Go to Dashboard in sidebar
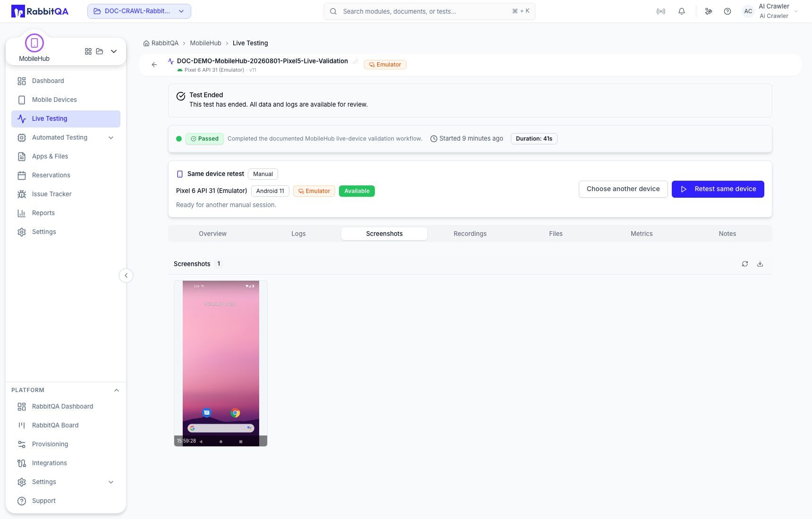Viewport: 812px width, 519px height. pyautogui.click(x=66, y=81)
